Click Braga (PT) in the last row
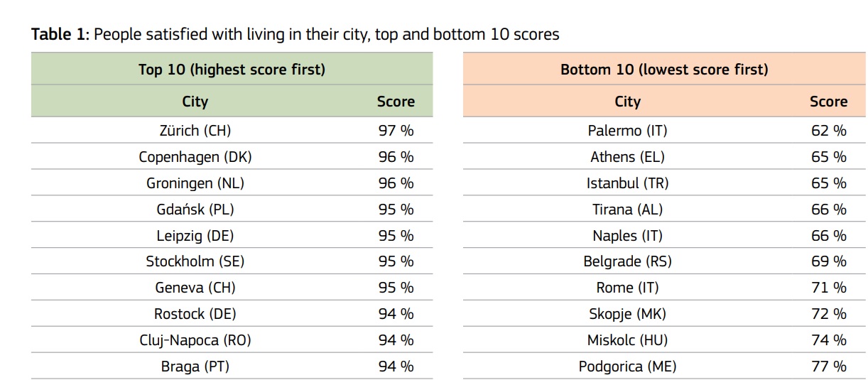 pos(195,366)
